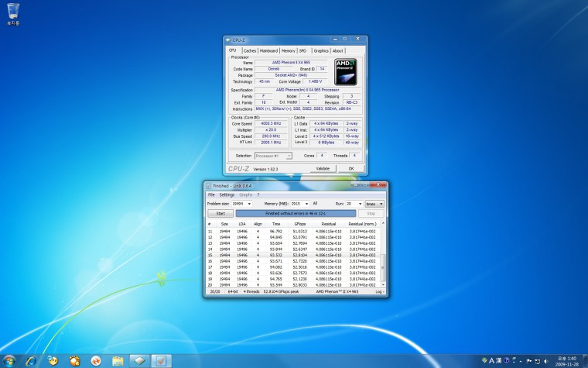Switch to the Graphics tab in CPU-Z
Viewport: 588px width, 368px height.
pyautogui.click(x=321, y=50)
